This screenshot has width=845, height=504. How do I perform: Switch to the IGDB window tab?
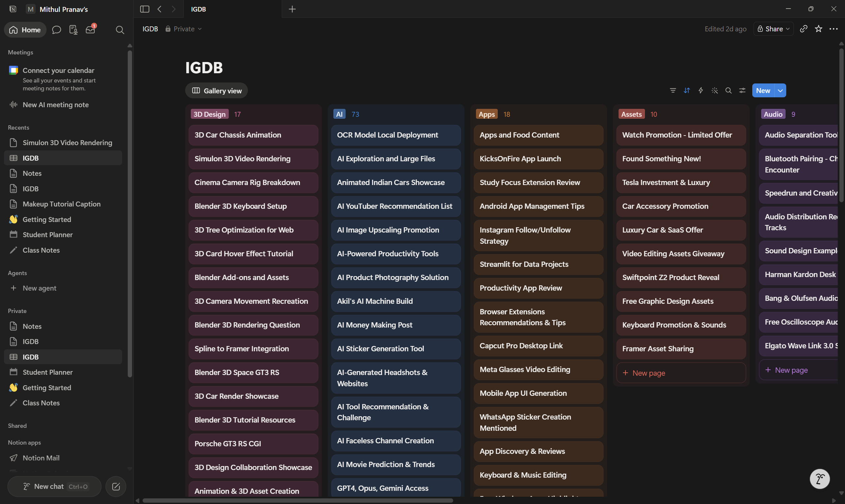coord(233,9)
